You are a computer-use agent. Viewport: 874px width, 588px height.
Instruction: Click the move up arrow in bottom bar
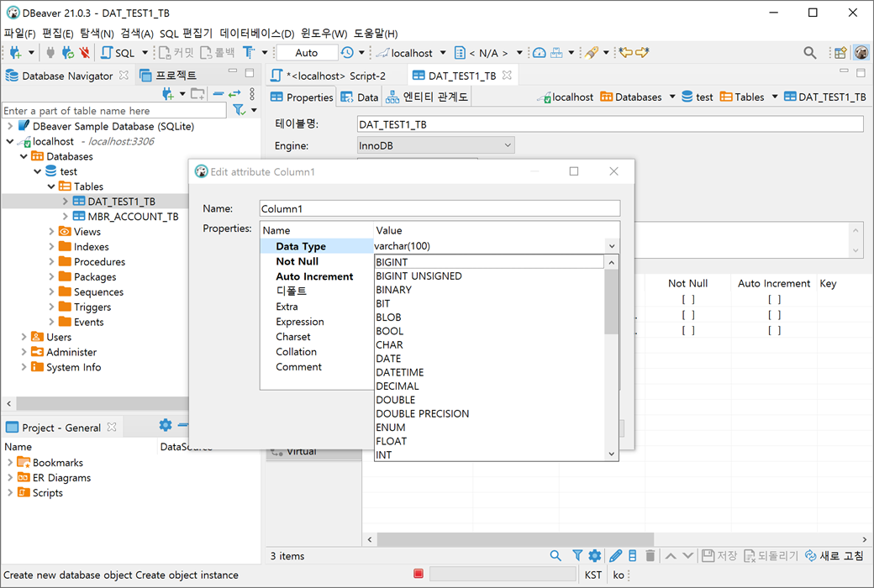[x=671, y=556]
